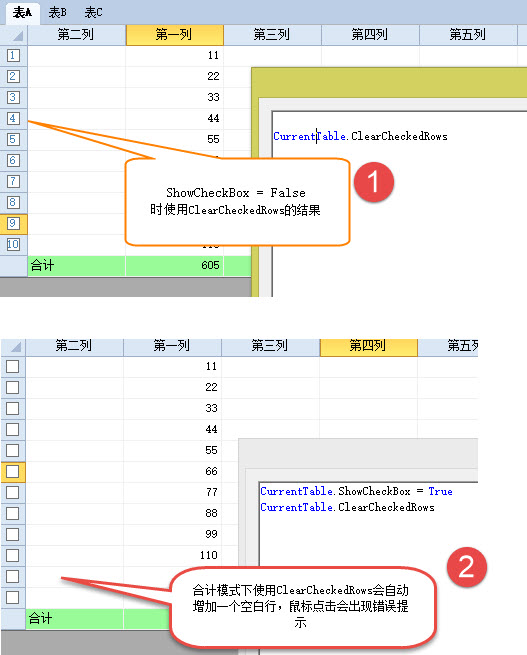Click cell 99 in the checkbox table
Viewport: 527px width, 655px height.
tap(172, 535)
